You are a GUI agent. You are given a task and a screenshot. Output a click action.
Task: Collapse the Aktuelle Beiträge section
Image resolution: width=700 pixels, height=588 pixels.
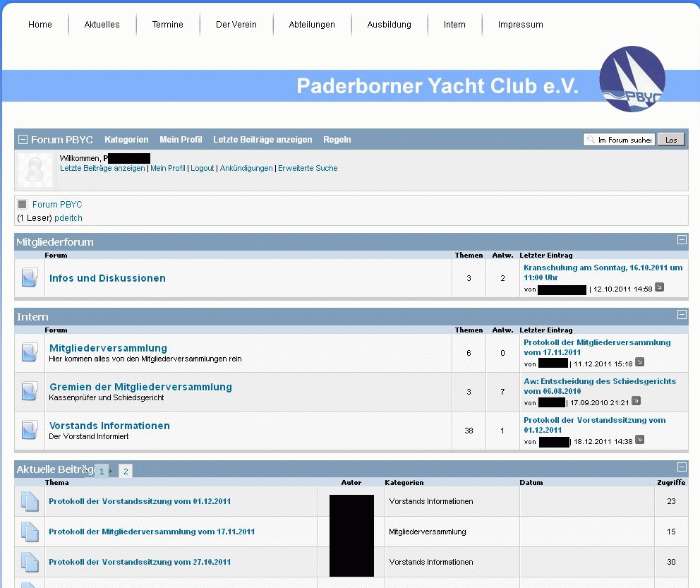click(682, 467)
